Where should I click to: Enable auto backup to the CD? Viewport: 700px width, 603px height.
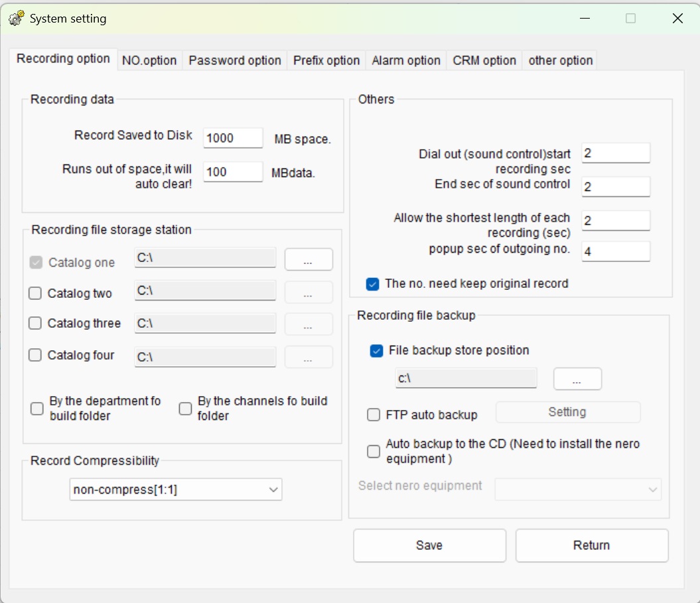pos(374,451)
